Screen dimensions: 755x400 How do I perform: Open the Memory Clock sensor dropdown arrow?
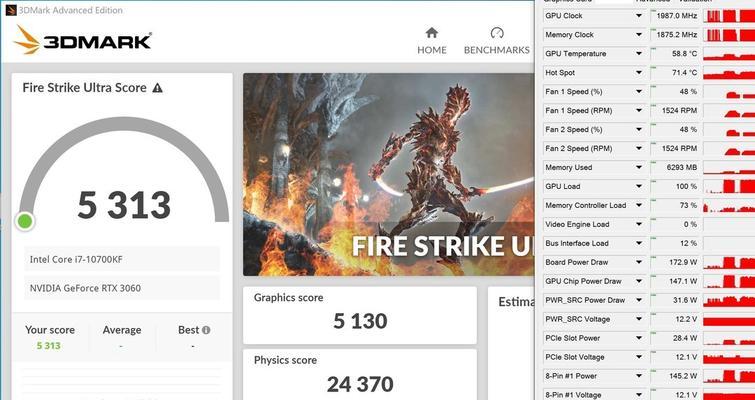click(x=639, y=35)
